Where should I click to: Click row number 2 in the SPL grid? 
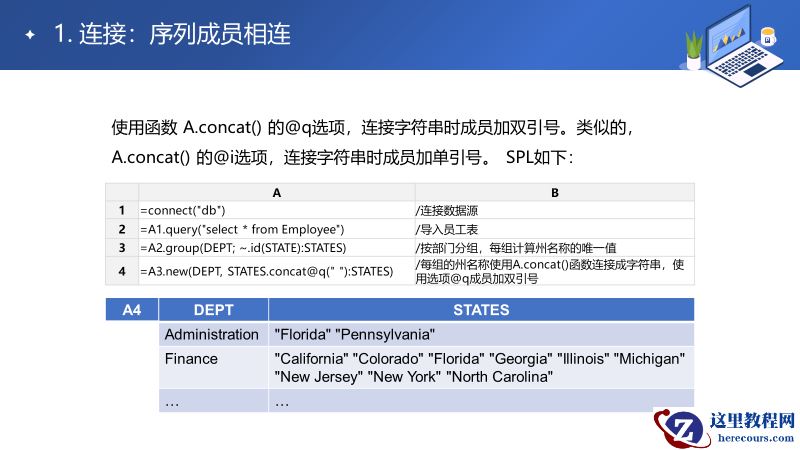[x=122, y=229]
